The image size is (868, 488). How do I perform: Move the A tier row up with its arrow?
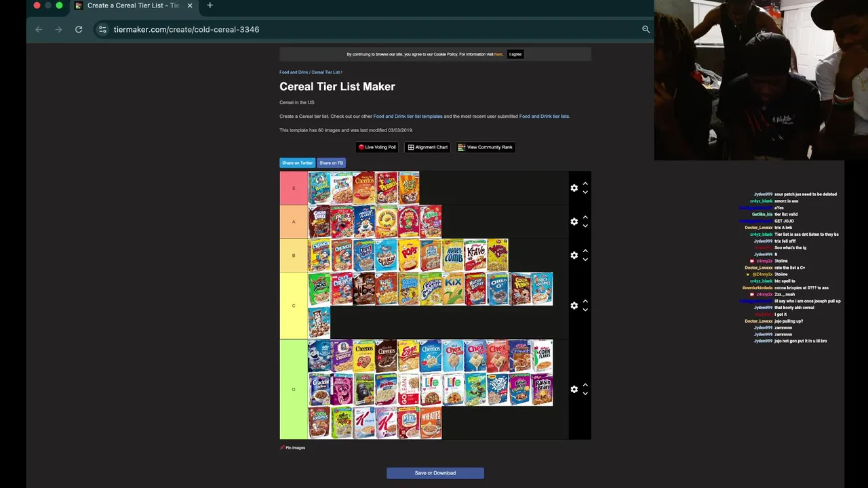(x=585, y=218)
